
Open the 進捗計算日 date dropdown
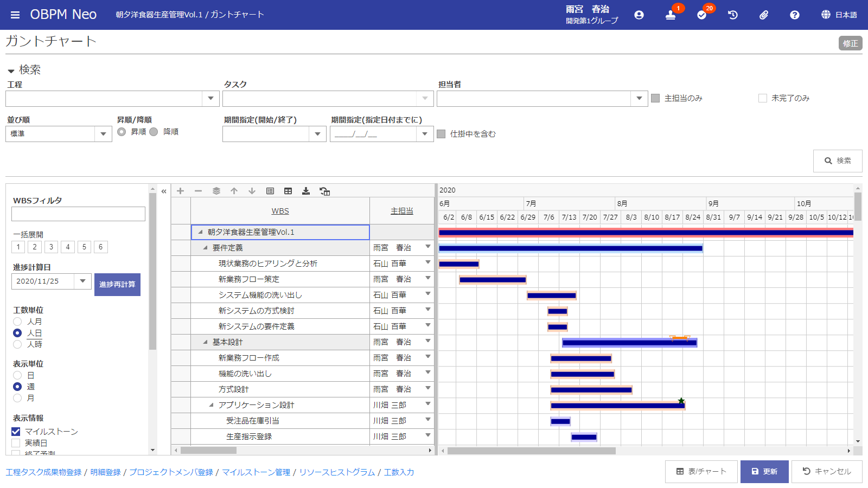(x=82, y=281)
